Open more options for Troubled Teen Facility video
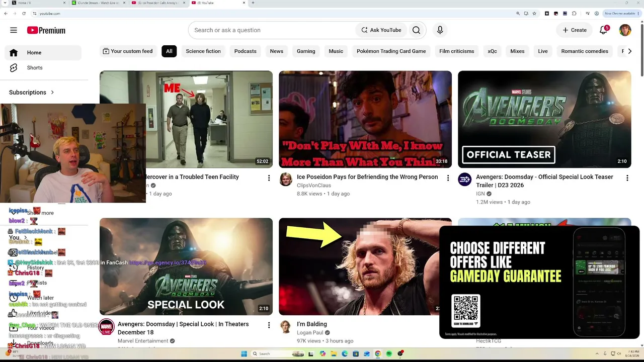Viewport: 644px width, 362px height. [x=269, y=178]
